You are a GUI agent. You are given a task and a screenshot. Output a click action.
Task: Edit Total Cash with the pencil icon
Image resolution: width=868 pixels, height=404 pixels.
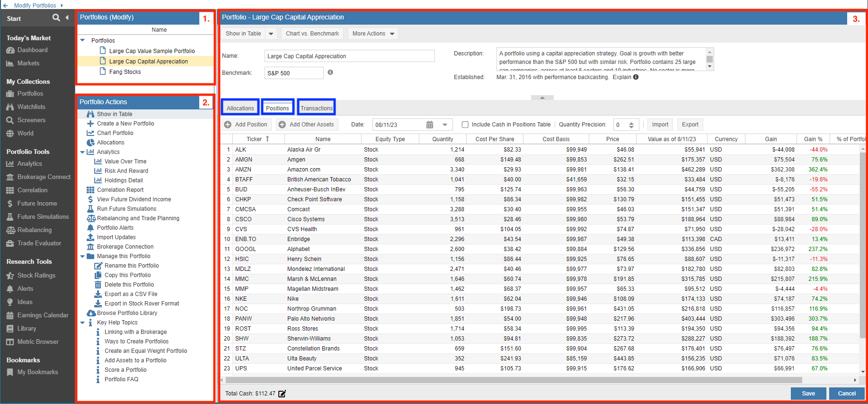[282, 394]
